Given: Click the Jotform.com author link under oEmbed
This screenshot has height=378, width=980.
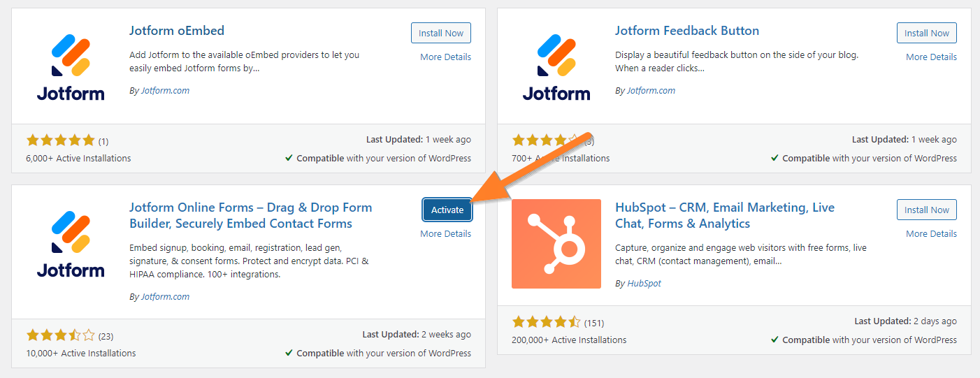Looking at the screenshot, I should tap(164, 90).
